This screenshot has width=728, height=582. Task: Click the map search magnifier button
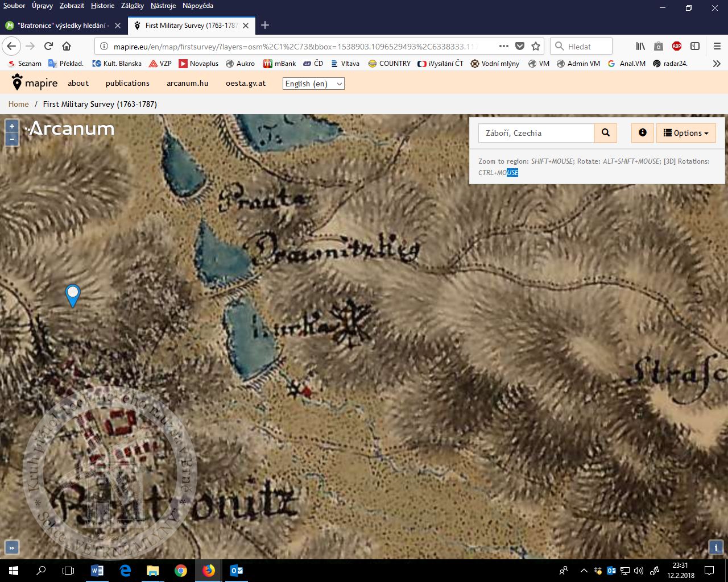(x=606, y=133)
